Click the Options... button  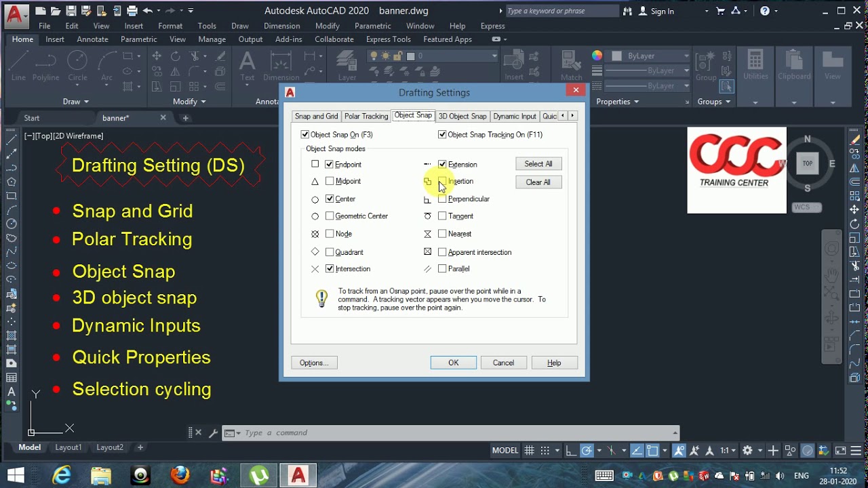click(314, 363)
